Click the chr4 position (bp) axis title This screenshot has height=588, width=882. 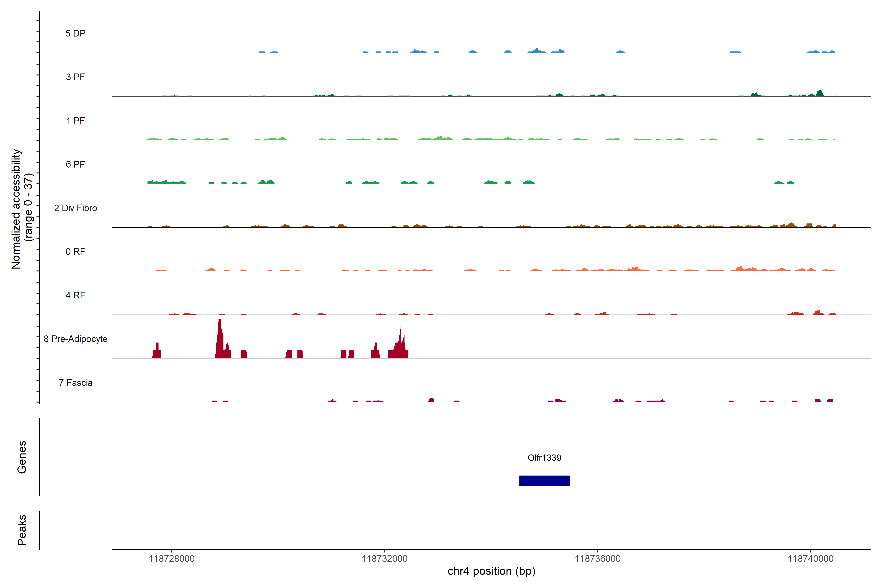491,571
